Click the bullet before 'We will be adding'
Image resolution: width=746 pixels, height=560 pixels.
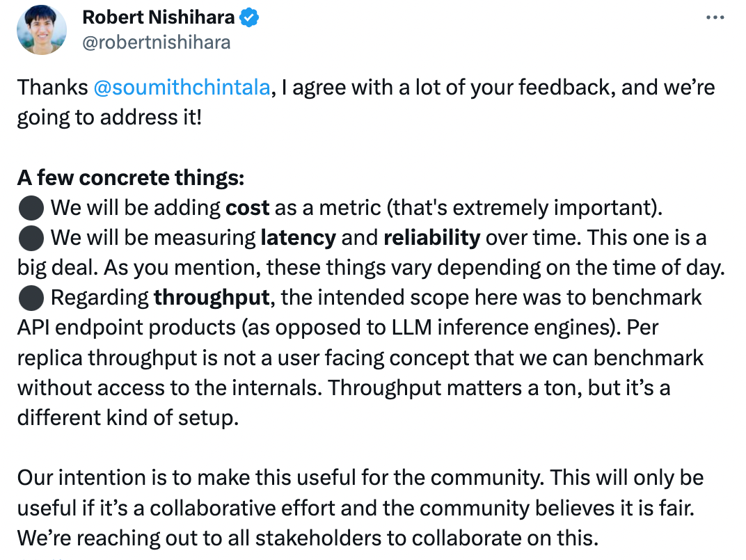coord(31,208)
